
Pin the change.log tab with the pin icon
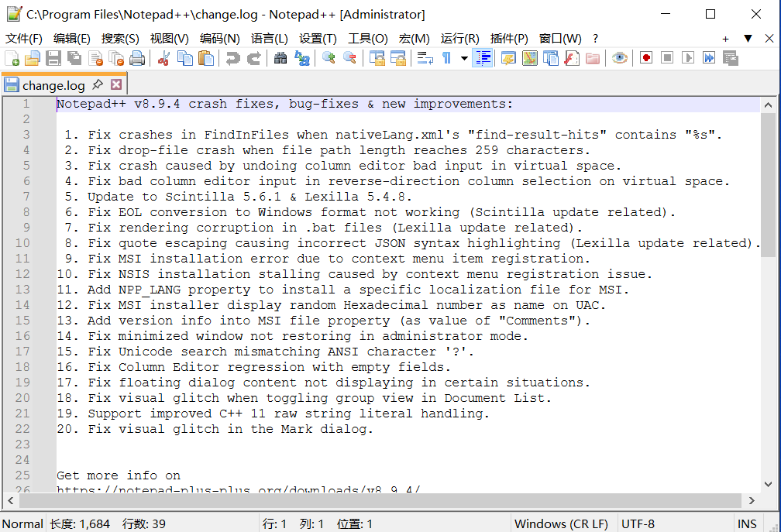click(98, 84)
